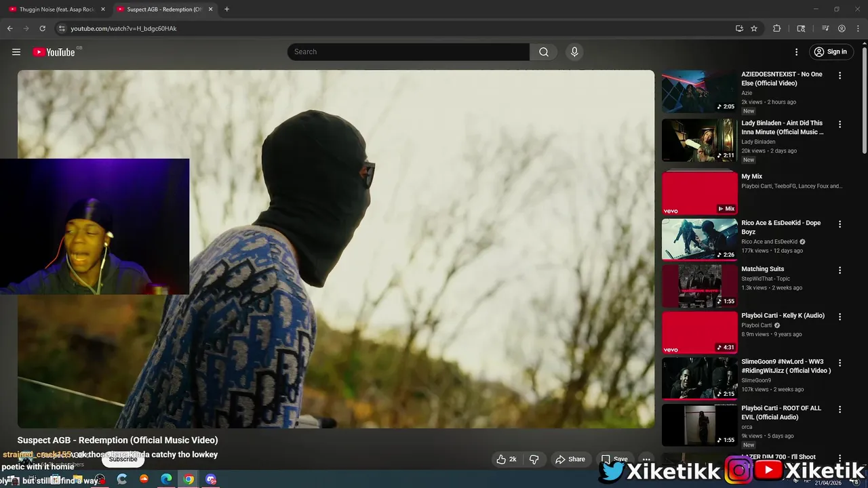Open the ROOT OF ALL EVIL thumbnail
The height and width of the screenshot is (488, 868).
[699, 425]
